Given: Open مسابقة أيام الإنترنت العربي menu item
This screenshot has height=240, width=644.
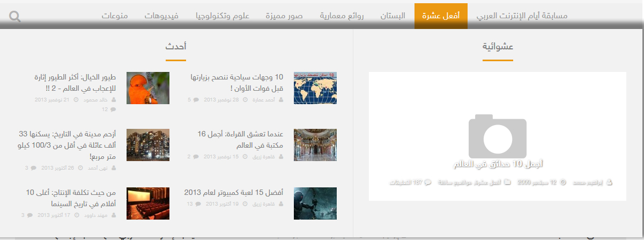Looking at the screenshot, I should click(x=522, y=16).
